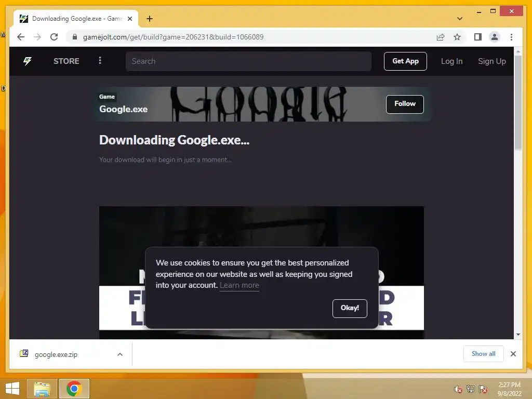Open Game Jolt's three-dot more menu

[100, 60]
